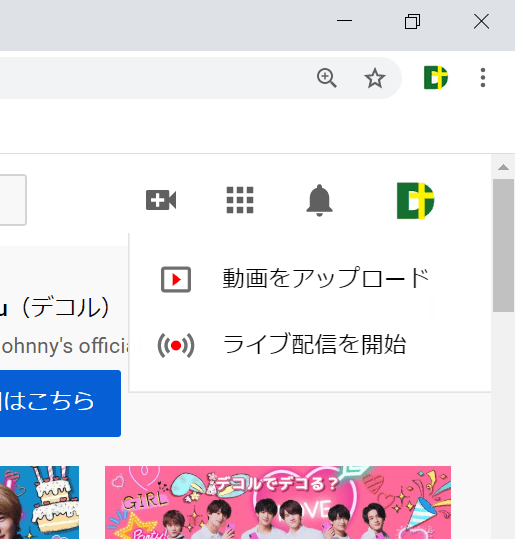Open the birthday cake thumbnail
Viewport: 515px width, 539px height.
click(x=39, y=502)
